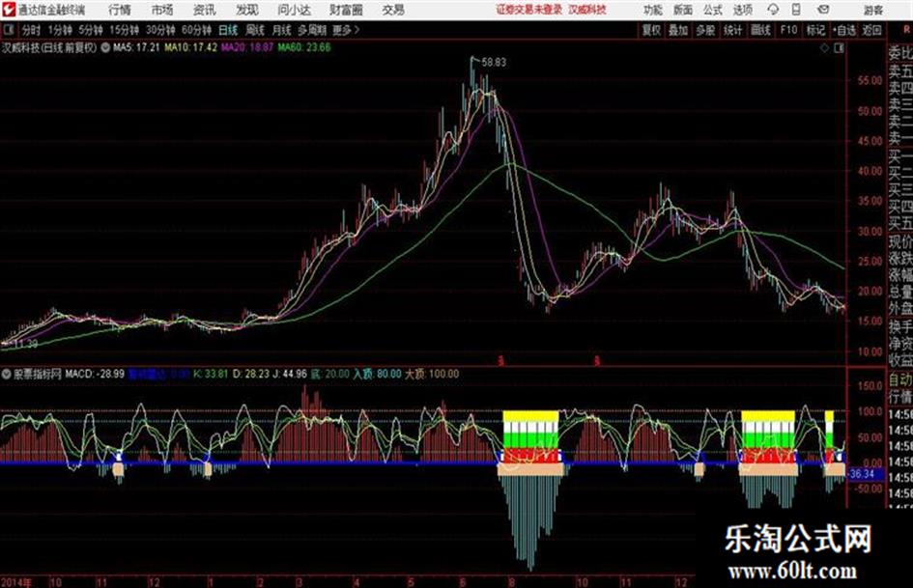Click the 统计 toolbar button

(733, 30)
